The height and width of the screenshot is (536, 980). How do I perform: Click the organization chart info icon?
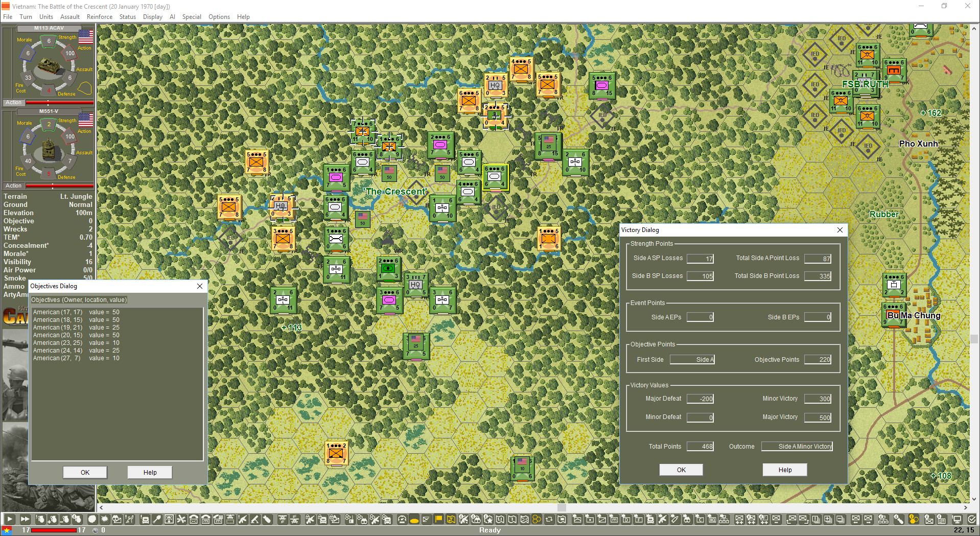click(x=883, y=519)
